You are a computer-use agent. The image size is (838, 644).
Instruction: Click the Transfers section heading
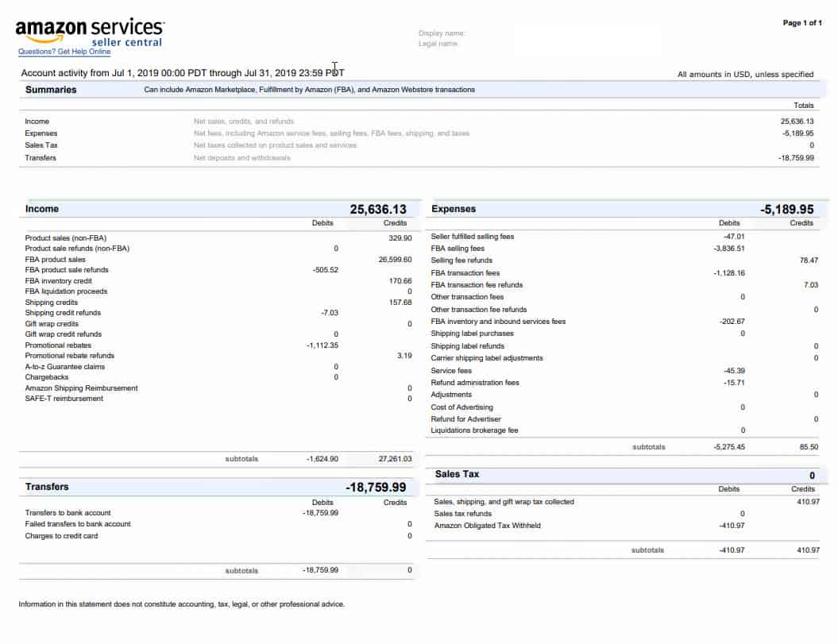point(47,487)
